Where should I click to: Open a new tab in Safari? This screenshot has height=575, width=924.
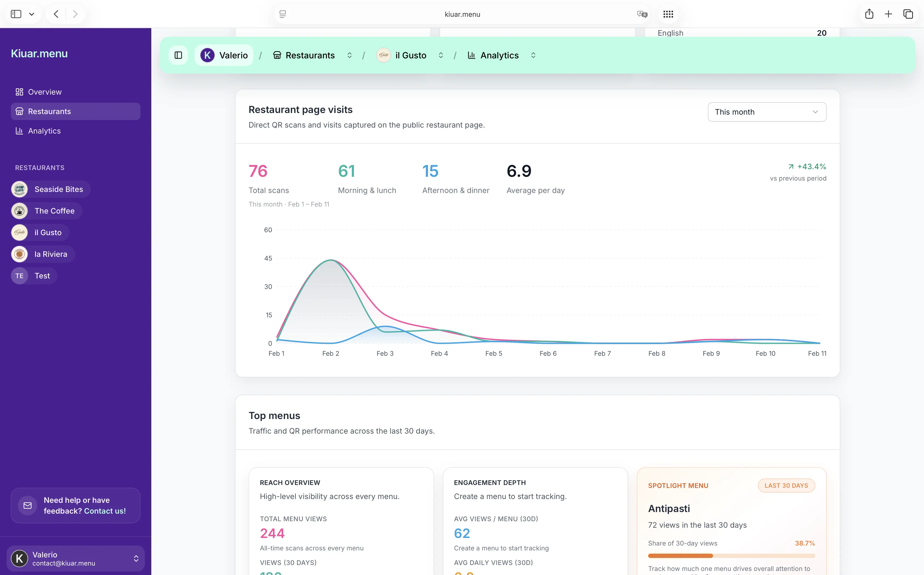(x=889, y=14)
